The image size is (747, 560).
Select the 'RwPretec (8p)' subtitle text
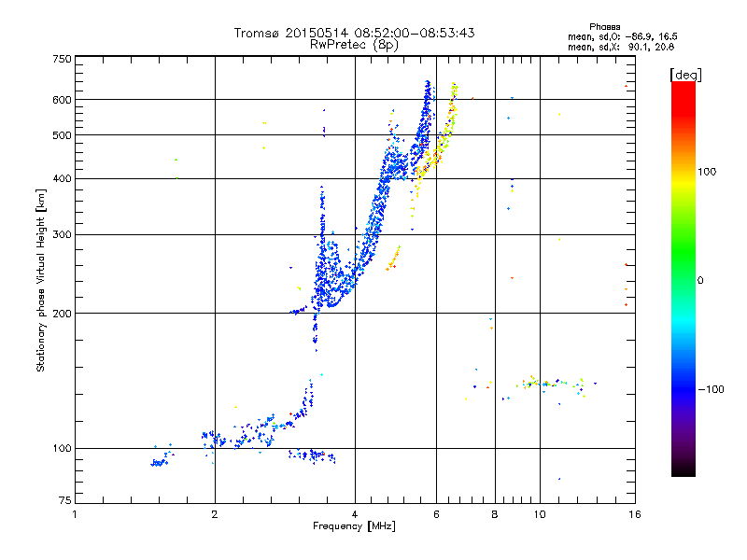click(354, 45)
